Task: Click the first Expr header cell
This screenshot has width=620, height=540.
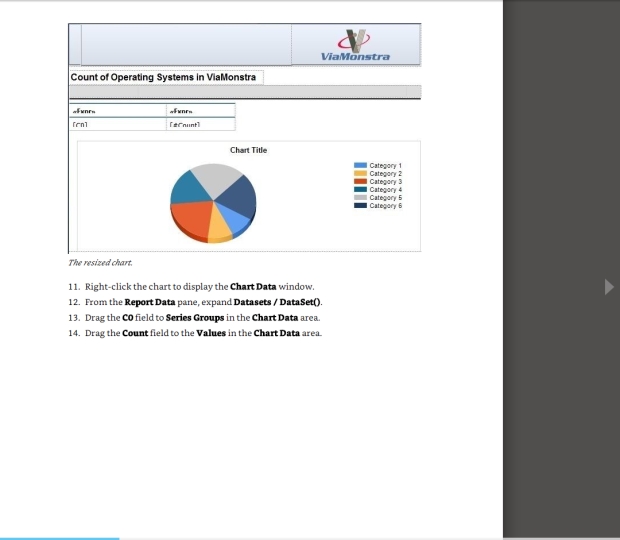Action: point(116,110)
